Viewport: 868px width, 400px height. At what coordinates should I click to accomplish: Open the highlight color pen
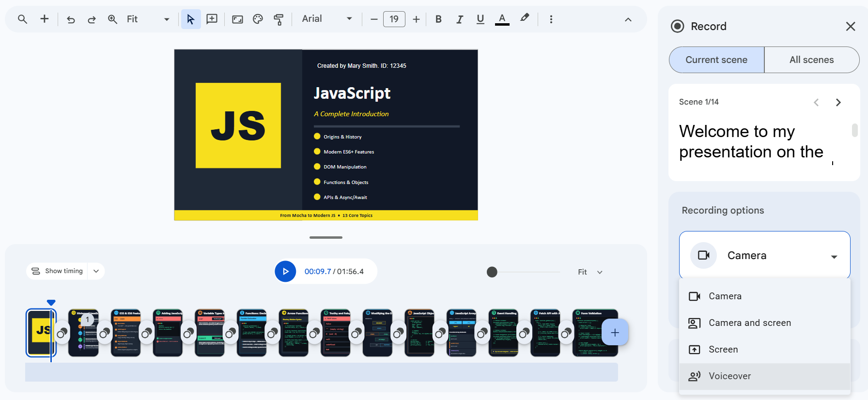click(x=525, y=18)
